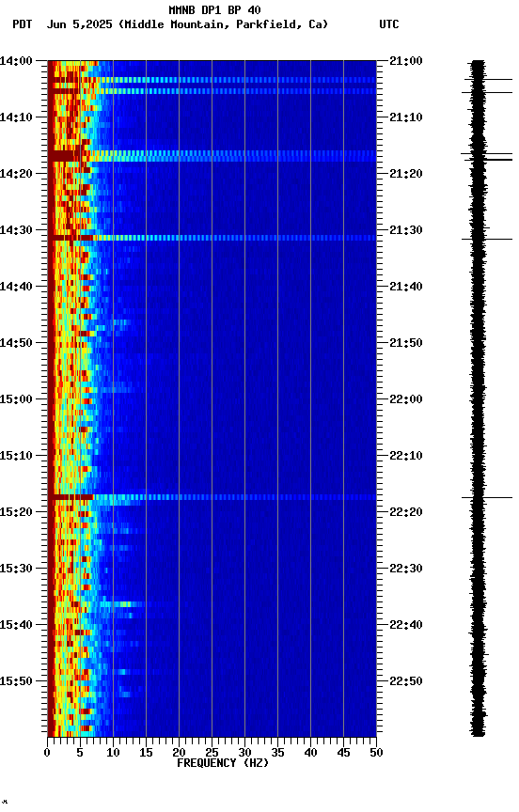
Task: Click the 15:40 PDT time label
Action: click(x=16, y=626)
